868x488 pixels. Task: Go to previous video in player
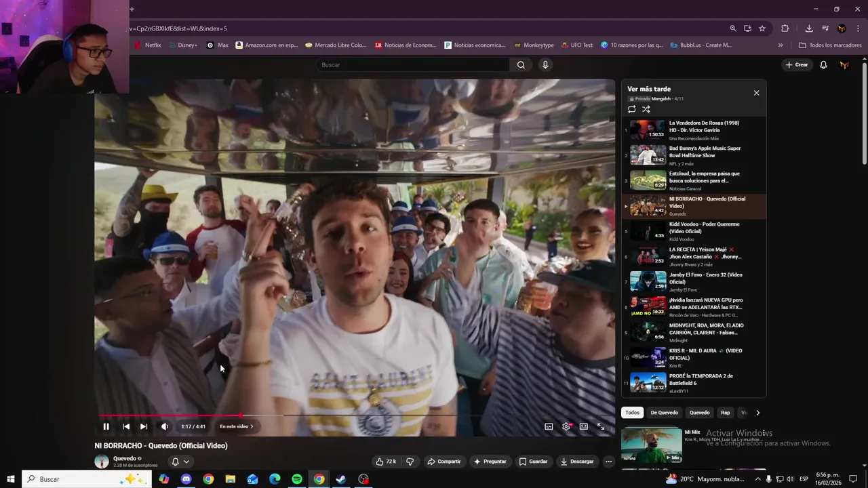[126, 426]
